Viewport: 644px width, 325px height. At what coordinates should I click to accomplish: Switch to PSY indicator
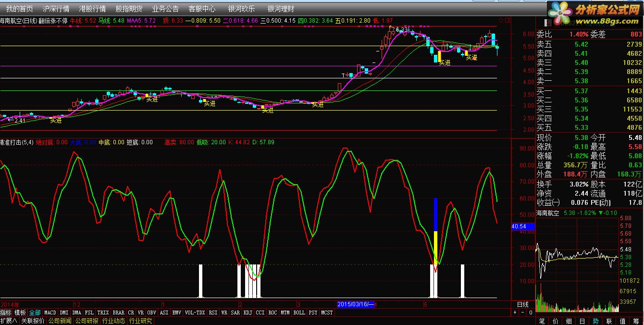coord(313,312)
